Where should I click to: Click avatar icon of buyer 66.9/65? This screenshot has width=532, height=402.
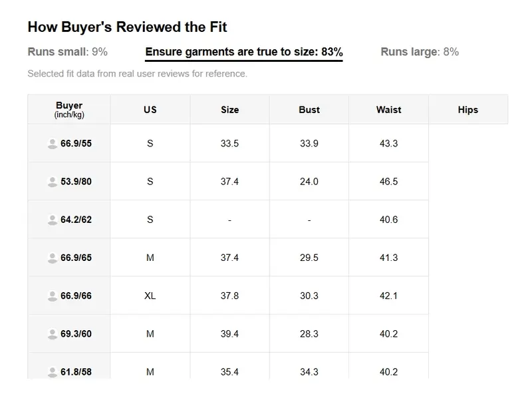point(53,258)
